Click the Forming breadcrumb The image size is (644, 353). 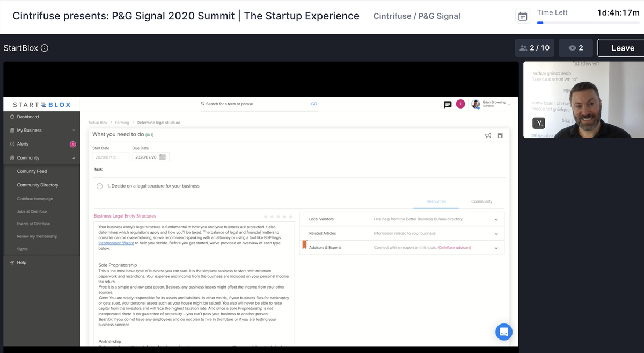(x=122, y=123)
